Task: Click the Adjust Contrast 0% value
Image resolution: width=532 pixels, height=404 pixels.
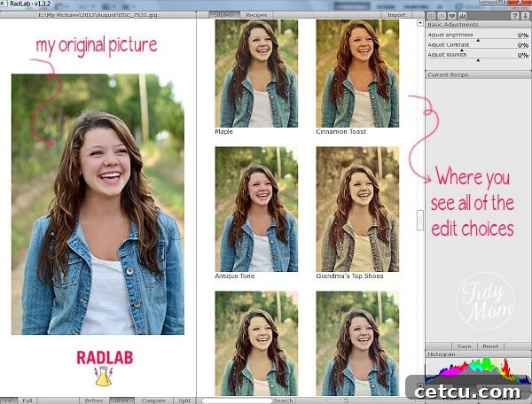Action: point(523,45)
